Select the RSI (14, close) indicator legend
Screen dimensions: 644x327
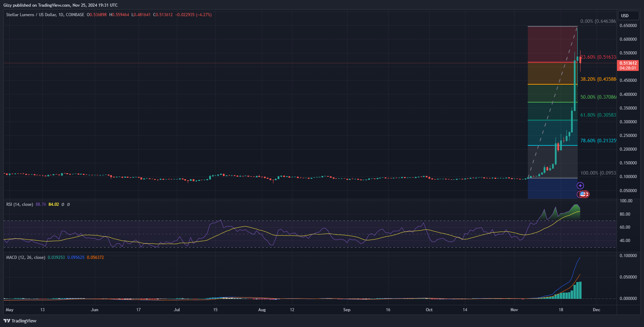[20, 204]
